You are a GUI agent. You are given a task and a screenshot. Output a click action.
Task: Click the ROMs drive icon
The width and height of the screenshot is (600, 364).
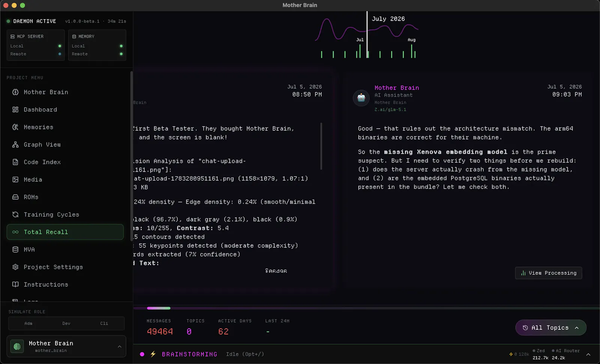pyautogui.click(x=15, y=197)
